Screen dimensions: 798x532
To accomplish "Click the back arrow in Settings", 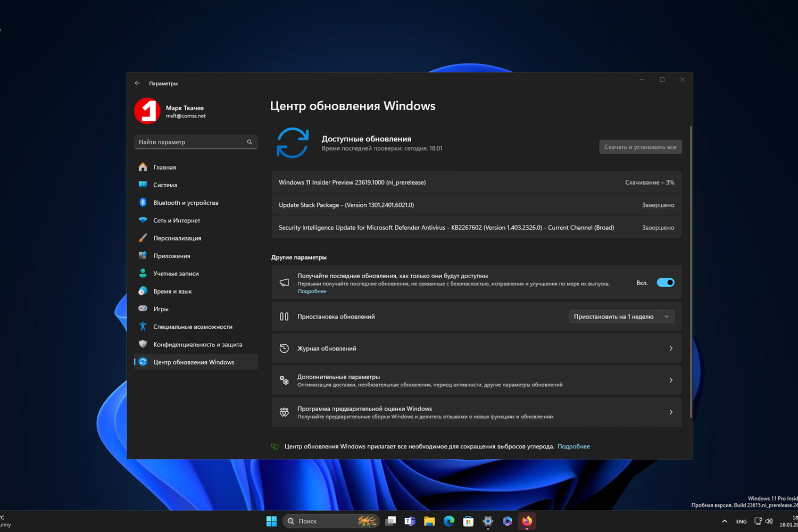I will [137, 83].
